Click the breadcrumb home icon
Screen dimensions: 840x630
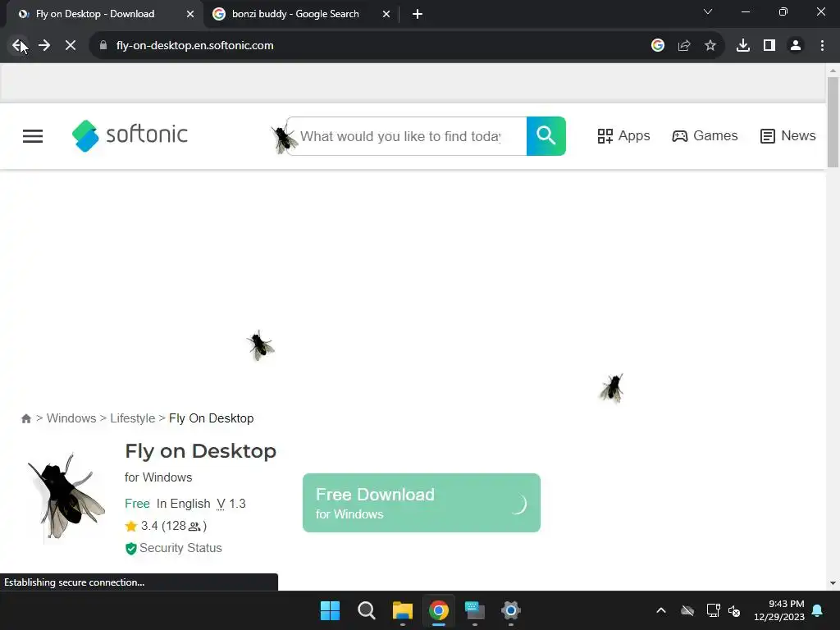(x=25, y=418)
